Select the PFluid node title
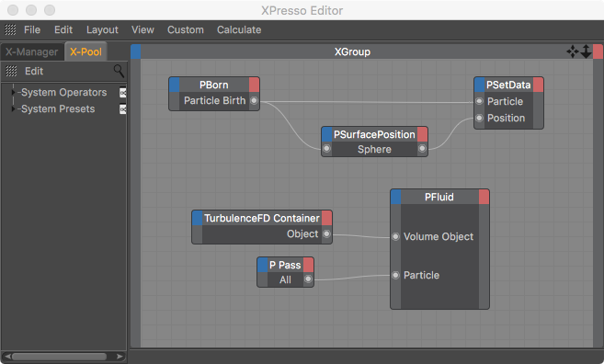 (439, 197)
